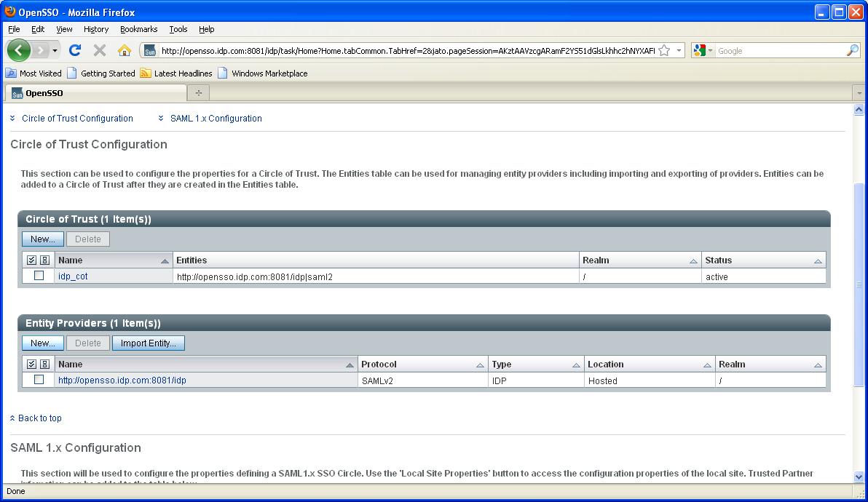Click the scrollbar up arrow

pyautogui.click(x=859, y=109)
